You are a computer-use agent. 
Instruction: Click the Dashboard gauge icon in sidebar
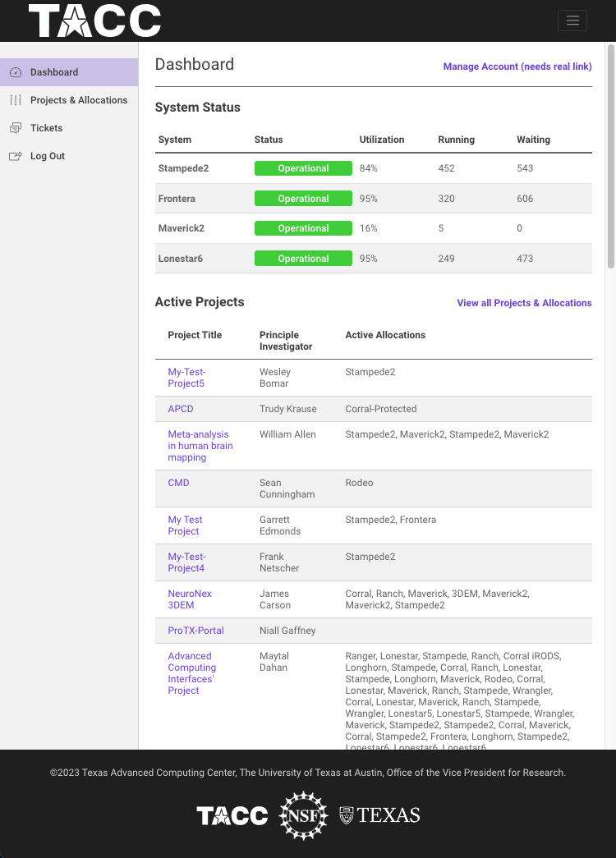[16, 72]
